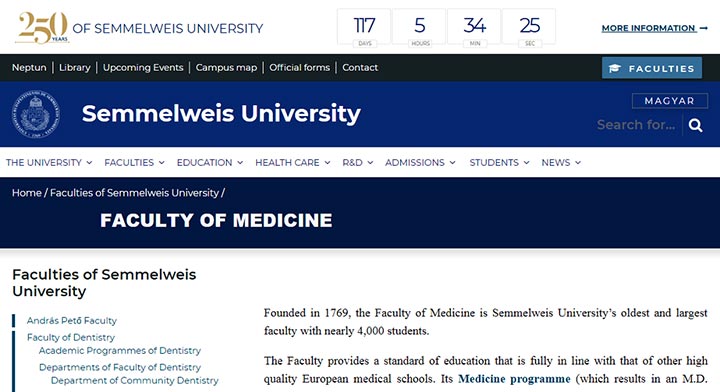Open the Campus map link

pyautogui.click(x=226, y=67)
